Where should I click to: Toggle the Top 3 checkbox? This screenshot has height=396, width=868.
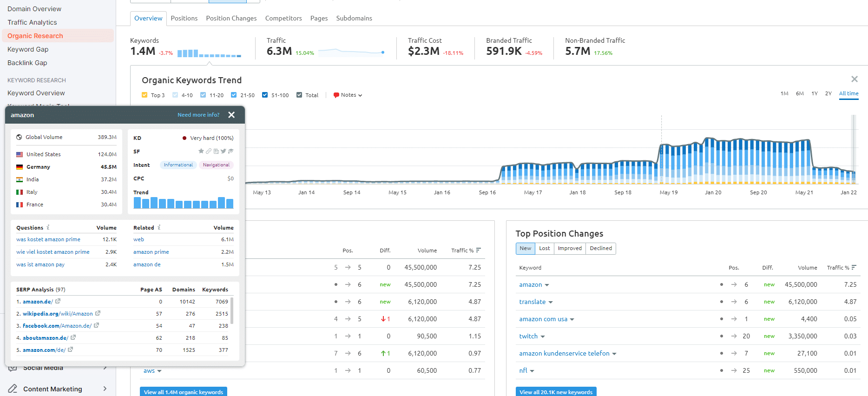[x=145, y=95]
